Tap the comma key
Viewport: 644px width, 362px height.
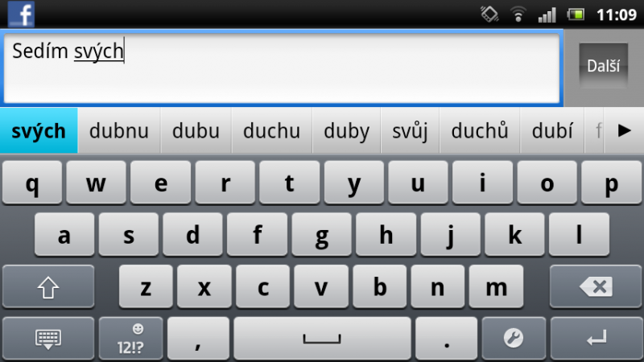tap(198, 338)
